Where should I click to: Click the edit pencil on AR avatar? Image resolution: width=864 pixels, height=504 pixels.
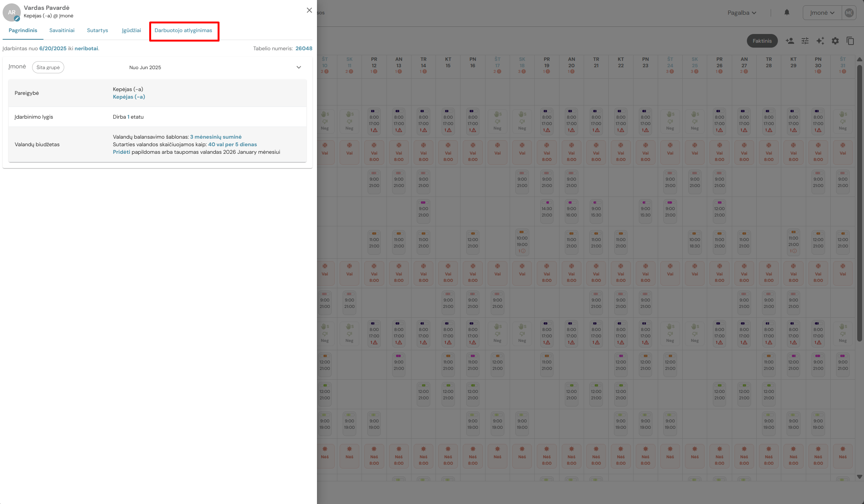(17, 19)
